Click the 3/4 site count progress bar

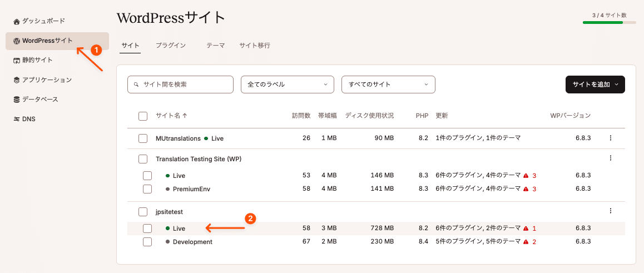pyautogui.click(x=609, y=23)
